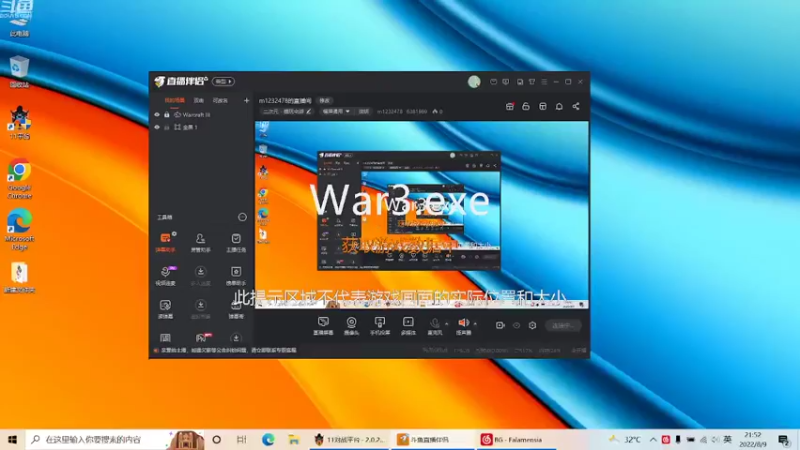Open the rank assistant tool in the second toolbox row
This screenshot has height=450, width=800.
pyautogui.click(x=236, y=275)
